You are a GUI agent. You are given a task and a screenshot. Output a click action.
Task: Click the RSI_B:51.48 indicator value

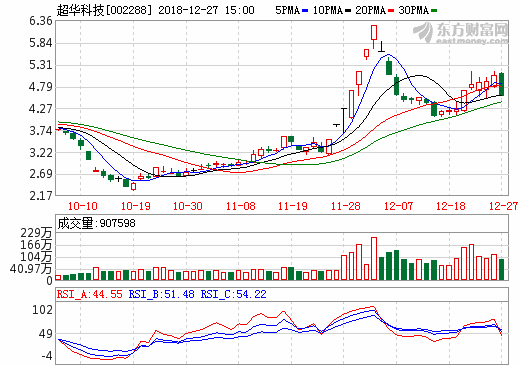[162, 294]
